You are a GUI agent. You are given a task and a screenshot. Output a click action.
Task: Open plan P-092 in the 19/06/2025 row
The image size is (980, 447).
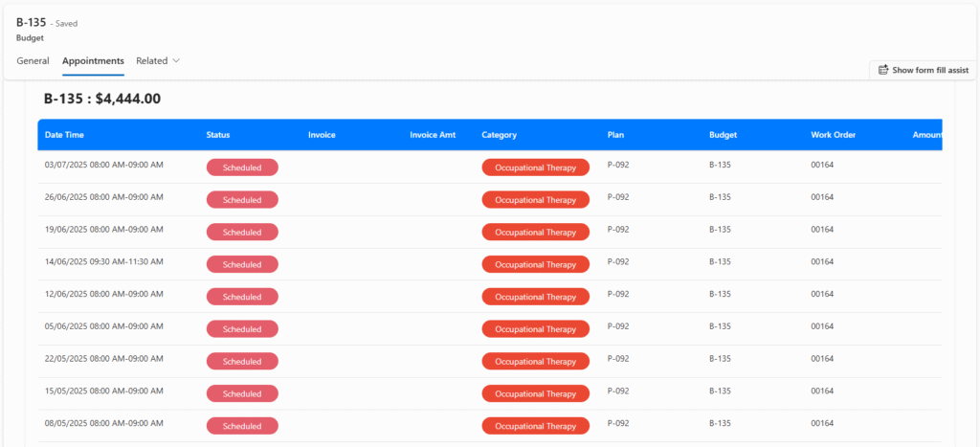(x=618, y=230)
